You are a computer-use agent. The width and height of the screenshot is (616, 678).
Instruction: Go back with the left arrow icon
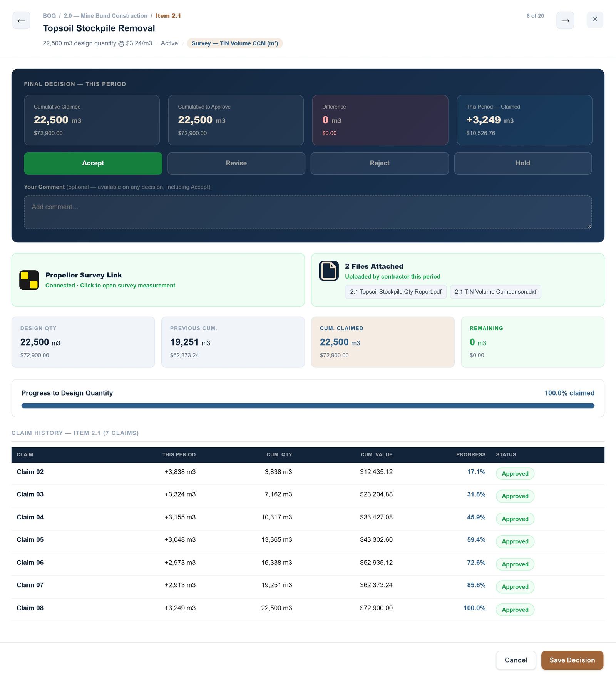tap(21, 20)
